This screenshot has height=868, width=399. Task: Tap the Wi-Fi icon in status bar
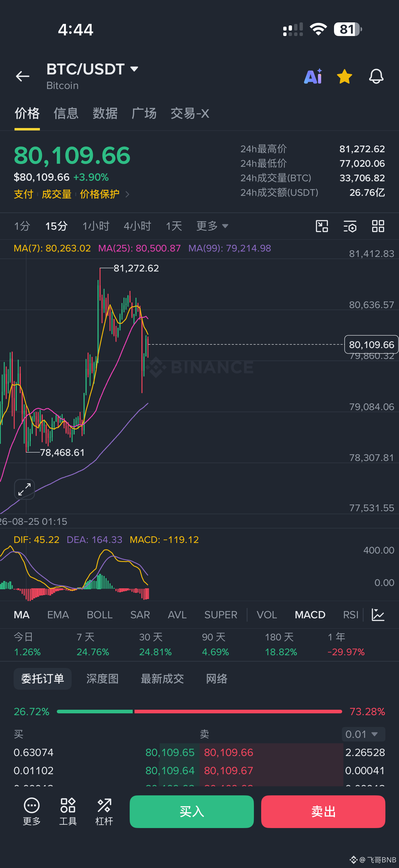tap(318, 29)
